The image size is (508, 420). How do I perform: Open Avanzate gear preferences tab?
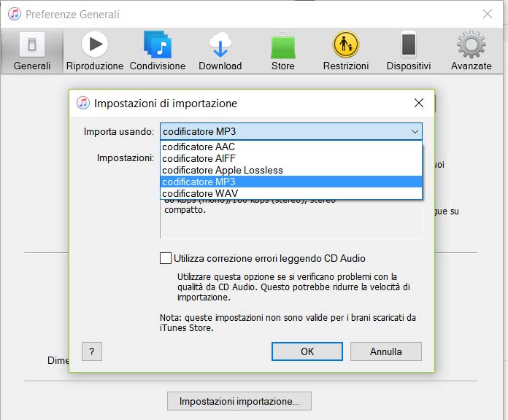click(471, 51)
